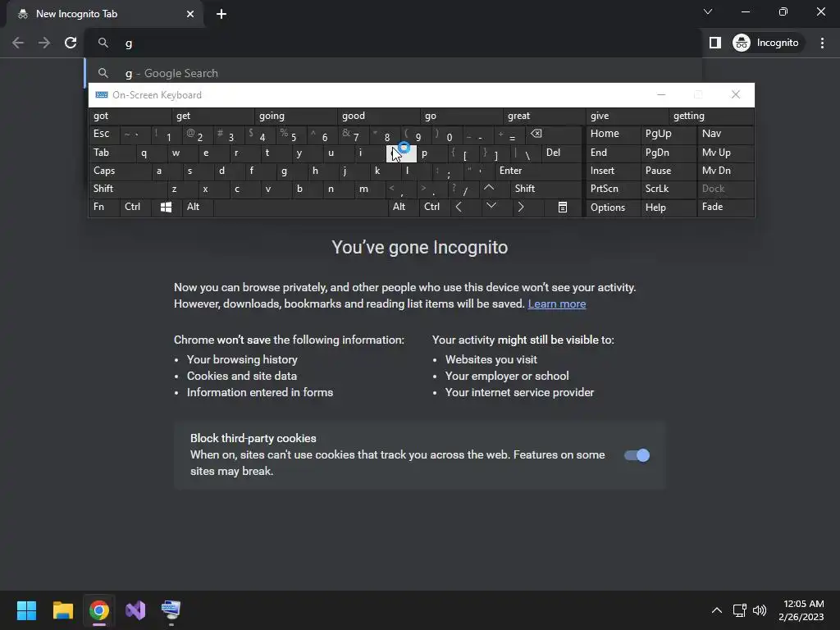Open the side panel icon in Chrome
The image size is (840, 630).
(x=714, y=43)
